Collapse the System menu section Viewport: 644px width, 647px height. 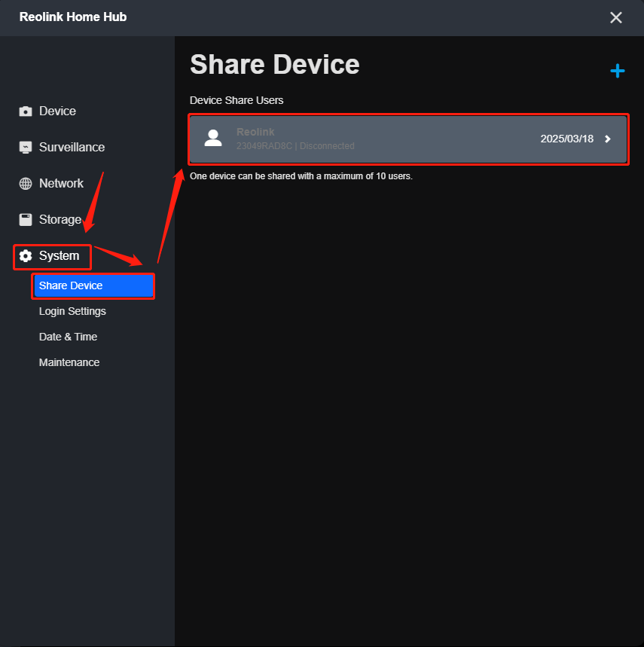[59, 256]
